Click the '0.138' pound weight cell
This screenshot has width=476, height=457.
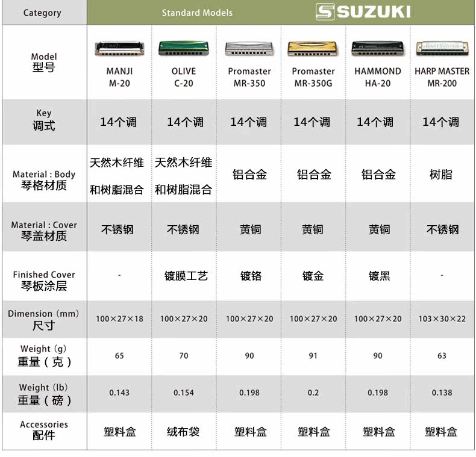coord(442,393)
